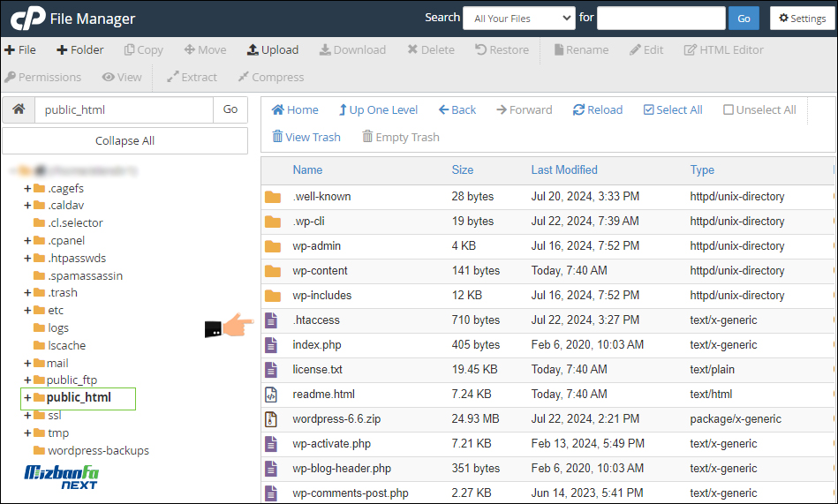Expand the public_html tree node
The width and height of the screenshot is (838, 504).
click(27, 398)
